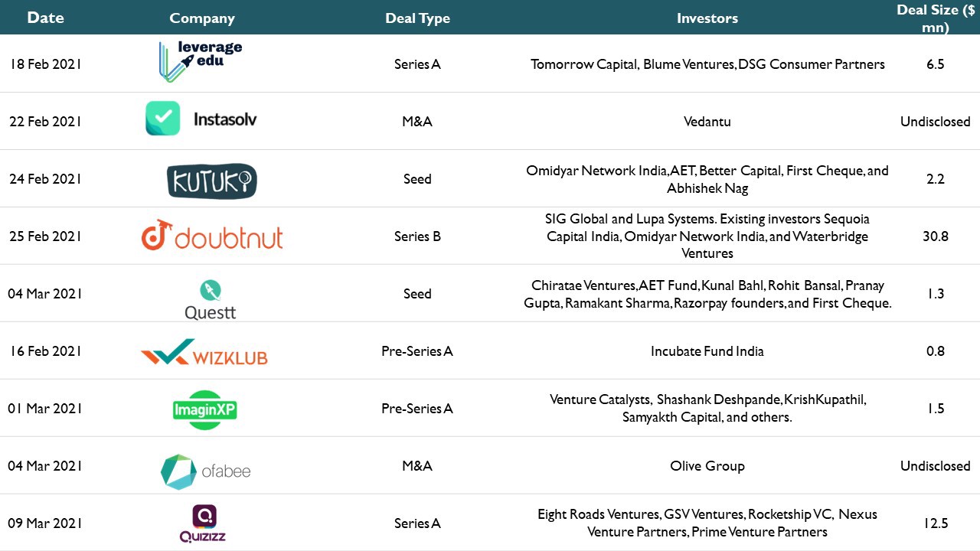Viewport: 980px width, 551px height.
Task: Click the Company column header
Action: (202, 18)
